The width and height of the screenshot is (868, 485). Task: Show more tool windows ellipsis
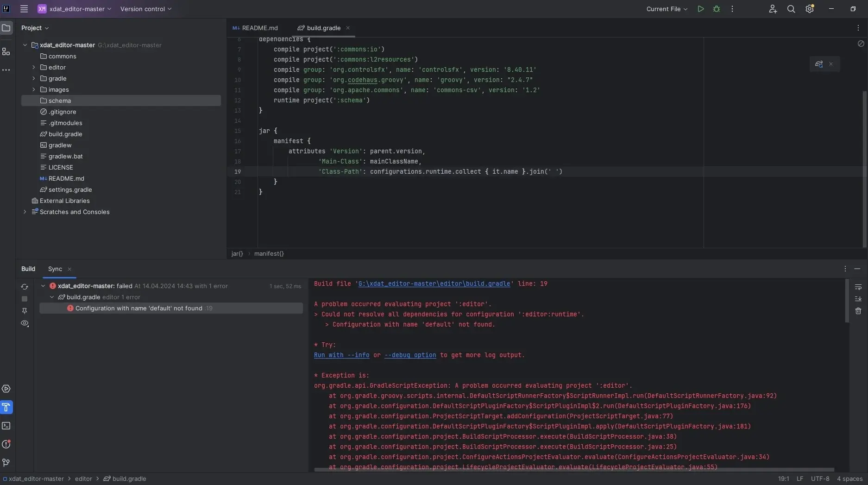(6, 70)
